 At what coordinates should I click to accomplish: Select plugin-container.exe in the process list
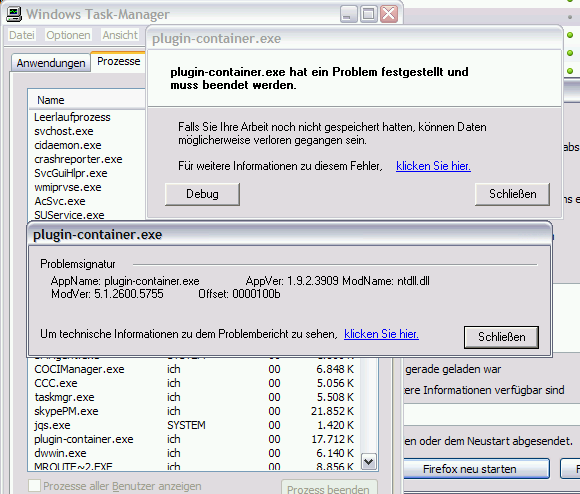pos(194,440)
